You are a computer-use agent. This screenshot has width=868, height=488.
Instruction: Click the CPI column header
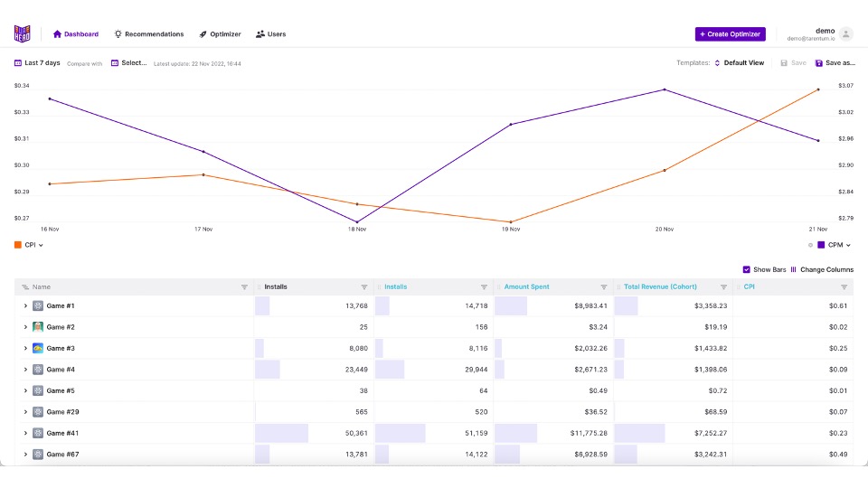749,287
